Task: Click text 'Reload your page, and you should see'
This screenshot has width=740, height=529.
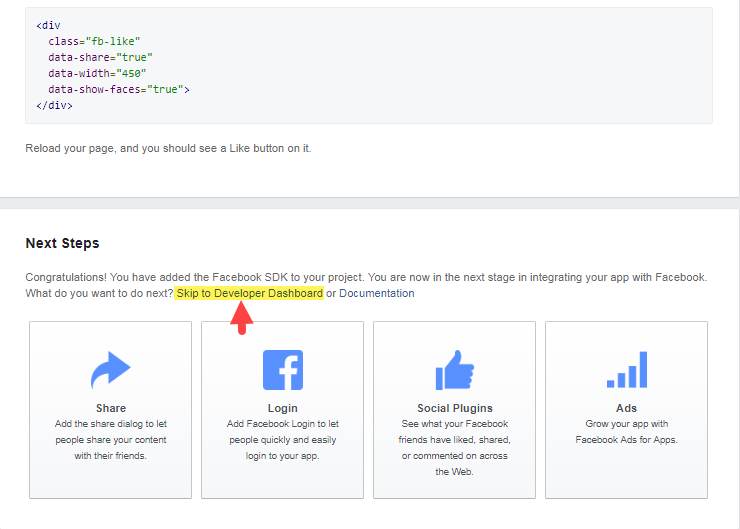Action: [121, 148]
